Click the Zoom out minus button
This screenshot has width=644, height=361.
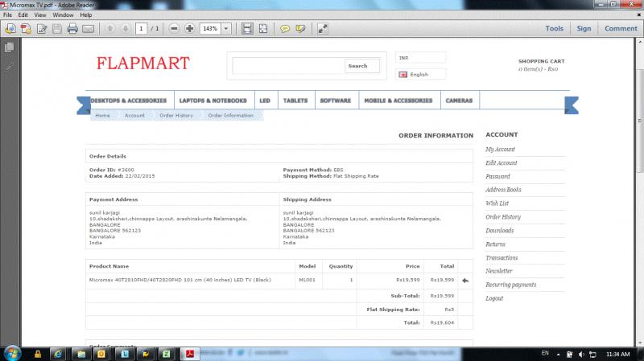click(174, 28)
